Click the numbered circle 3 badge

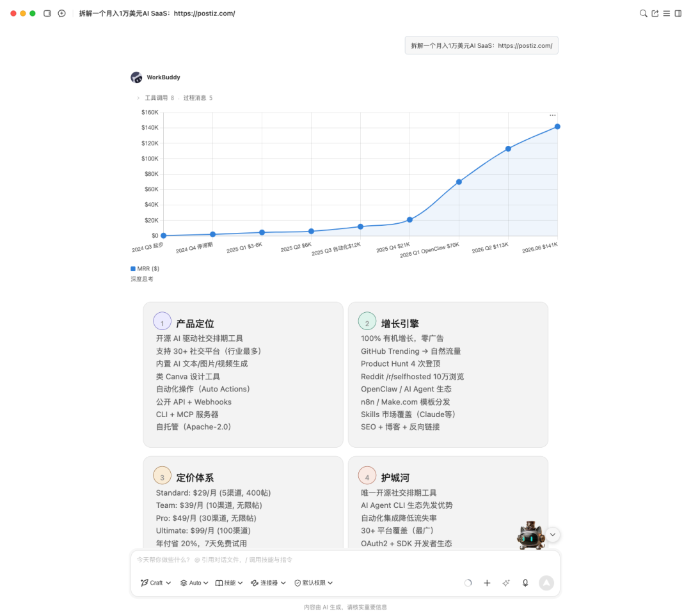click(162, 475)
